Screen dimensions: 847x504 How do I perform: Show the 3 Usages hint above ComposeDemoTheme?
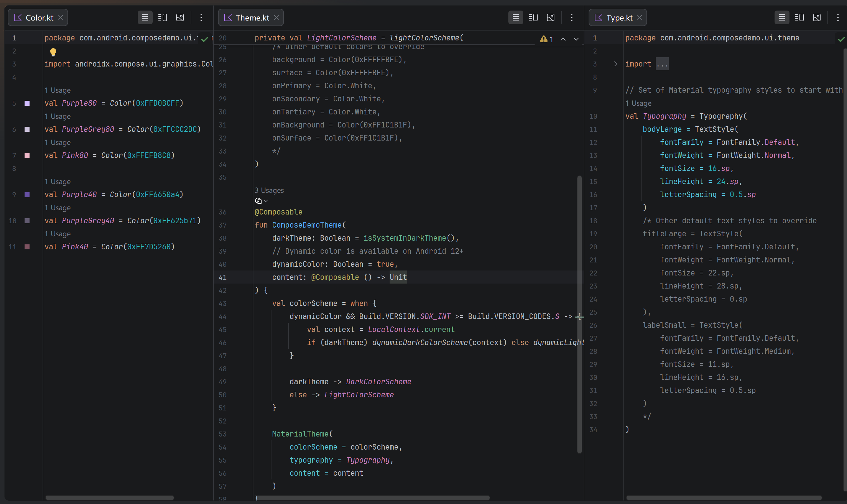[x=269, y=190]
